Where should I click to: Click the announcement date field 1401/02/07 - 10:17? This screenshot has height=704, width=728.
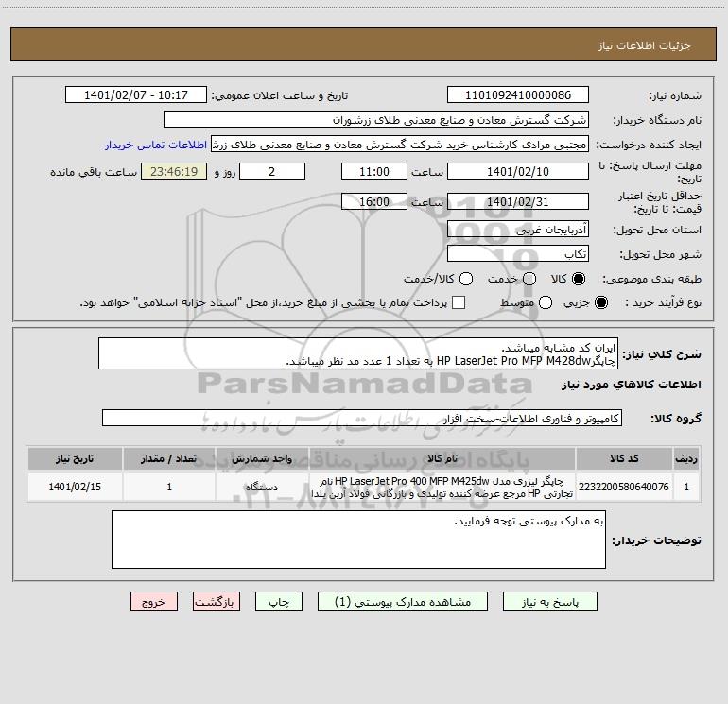point(136,95)
